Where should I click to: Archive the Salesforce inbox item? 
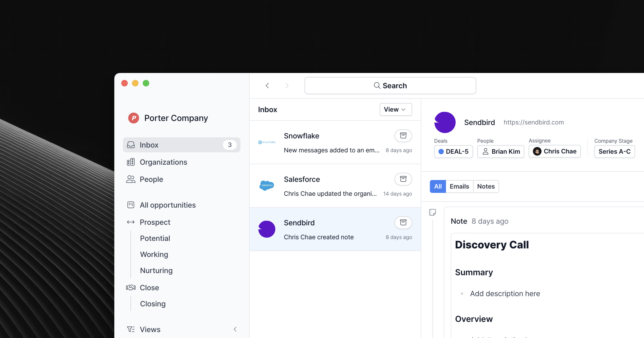(x=403, y=179)
